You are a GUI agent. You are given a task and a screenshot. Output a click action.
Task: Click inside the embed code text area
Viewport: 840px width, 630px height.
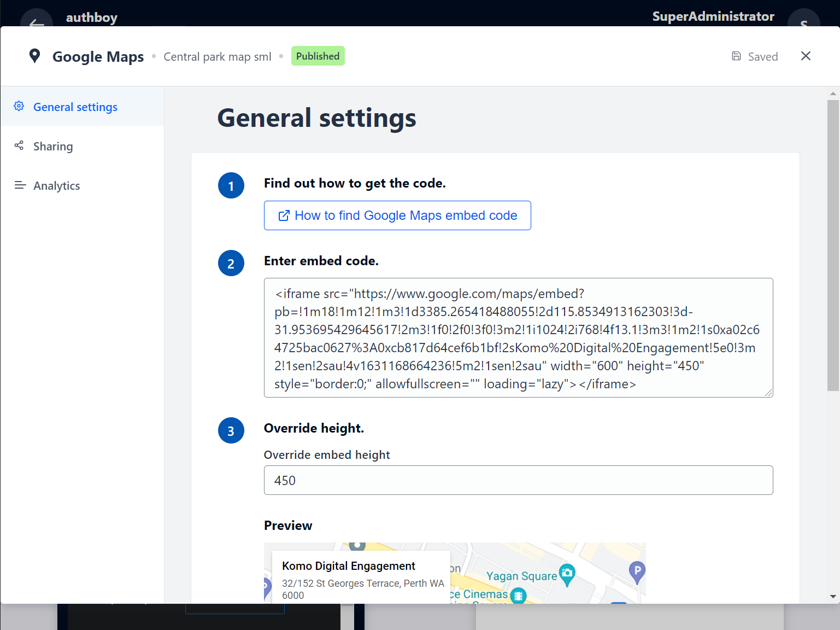(518, 338)
